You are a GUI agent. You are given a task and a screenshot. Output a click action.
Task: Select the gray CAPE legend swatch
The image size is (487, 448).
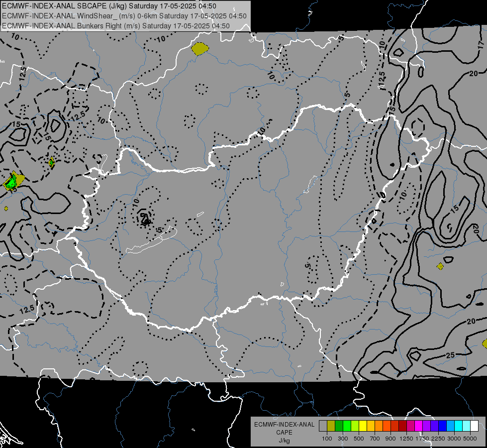(323, 426)
